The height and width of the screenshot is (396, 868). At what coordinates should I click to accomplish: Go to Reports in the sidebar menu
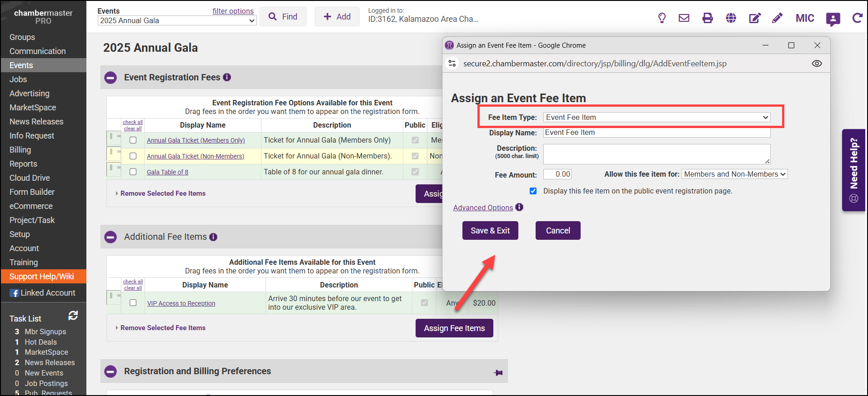23,164
